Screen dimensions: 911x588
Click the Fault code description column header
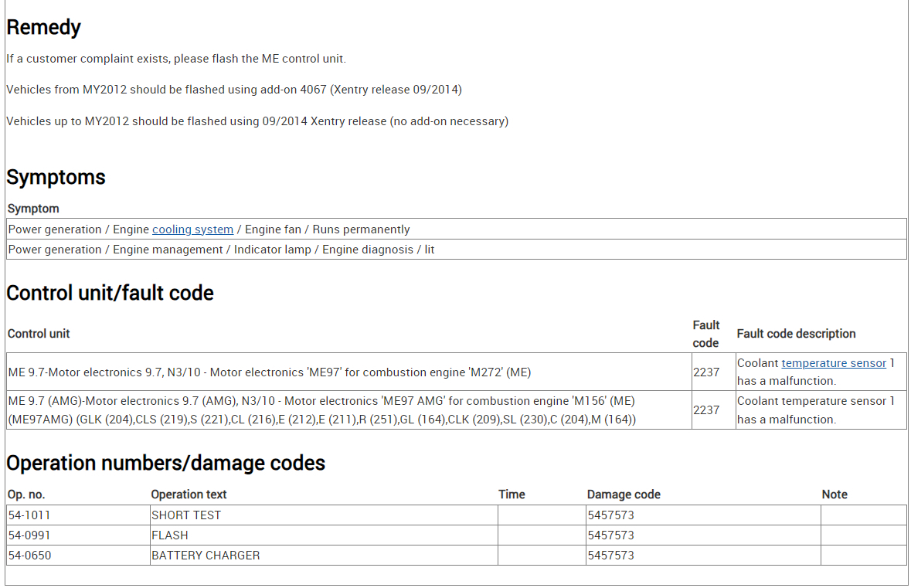coord(796,334)
